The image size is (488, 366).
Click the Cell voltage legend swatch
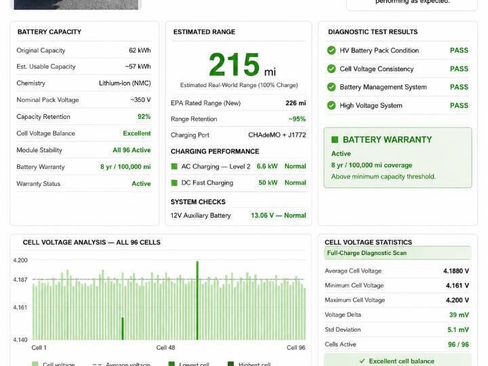click(35, 364)
